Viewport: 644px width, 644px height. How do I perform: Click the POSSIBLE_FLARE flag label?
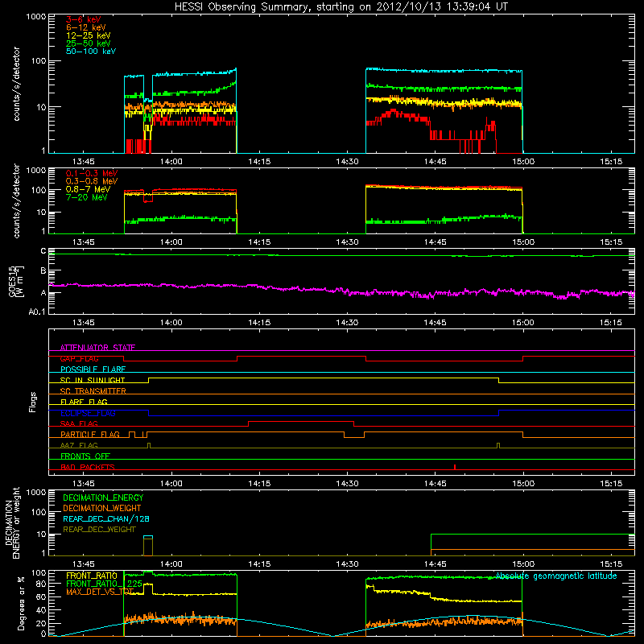click(x=93, y=369)
